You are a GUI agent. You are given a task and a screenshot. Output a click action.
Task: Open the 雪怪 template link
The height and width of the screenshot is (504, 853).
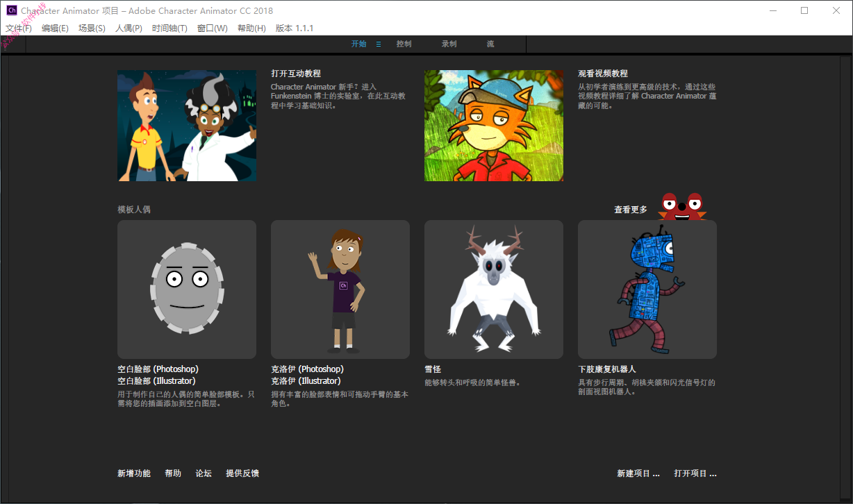pyautogui.click(x=433, y=369)
